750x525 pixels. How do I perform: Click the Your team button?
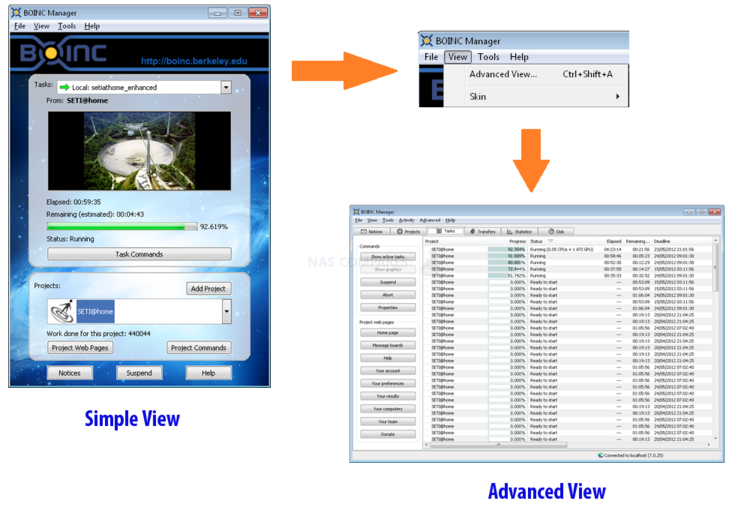388,422
